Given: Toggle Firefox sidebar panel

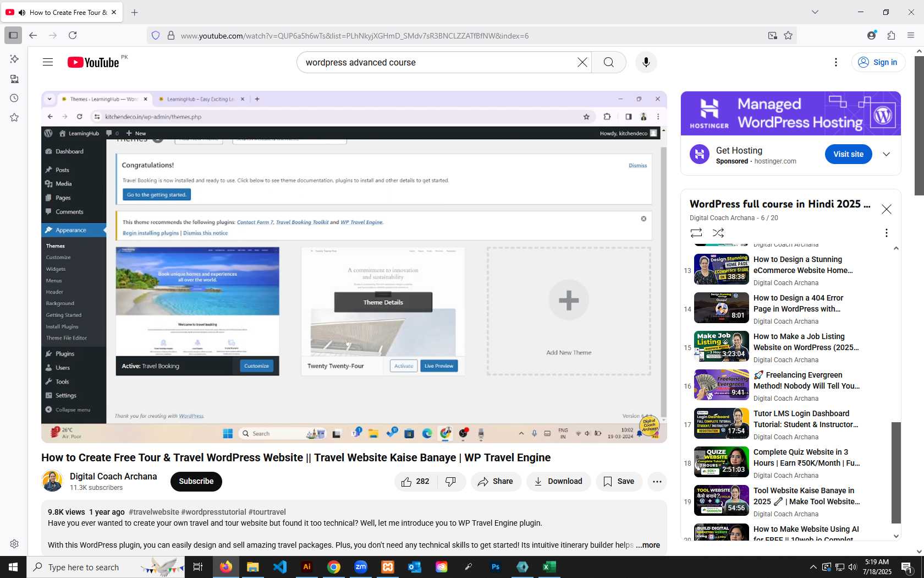Looking at the screenshot, I should [x=13, y=35].
